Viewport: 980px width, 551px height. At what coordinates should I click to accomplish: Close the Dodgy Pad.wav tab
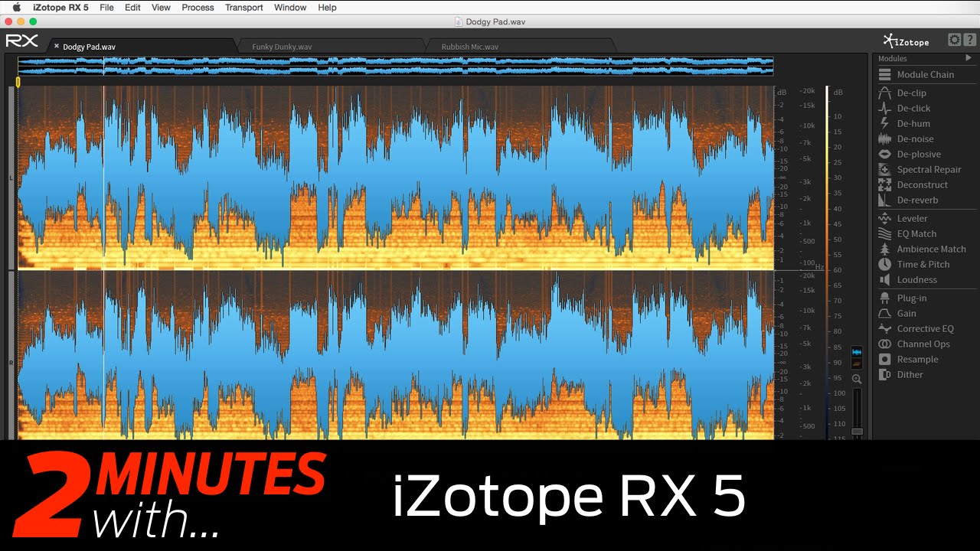pyautogui.click(x=57, y=47)
